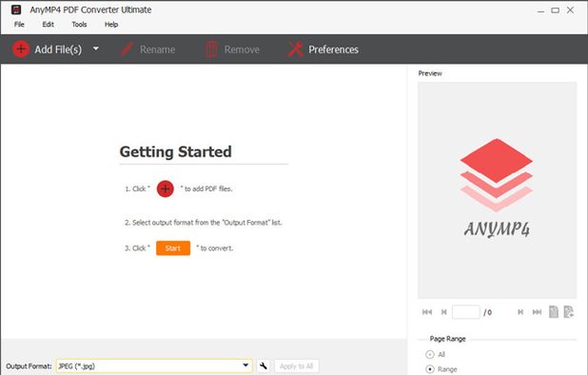Click the Remove trash toolbar item
The height and width of the screenshot is (375, 588).
pos(232,49)
